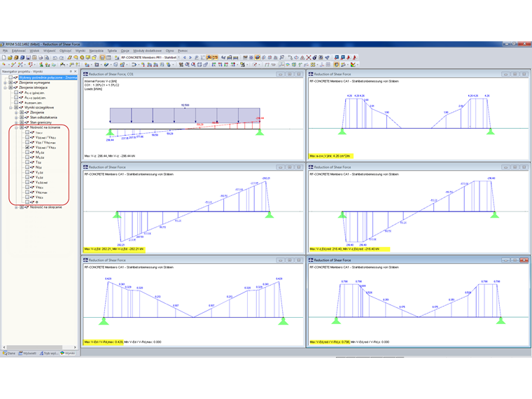Pin the Nawigator projektu panel

pos(71,71)
